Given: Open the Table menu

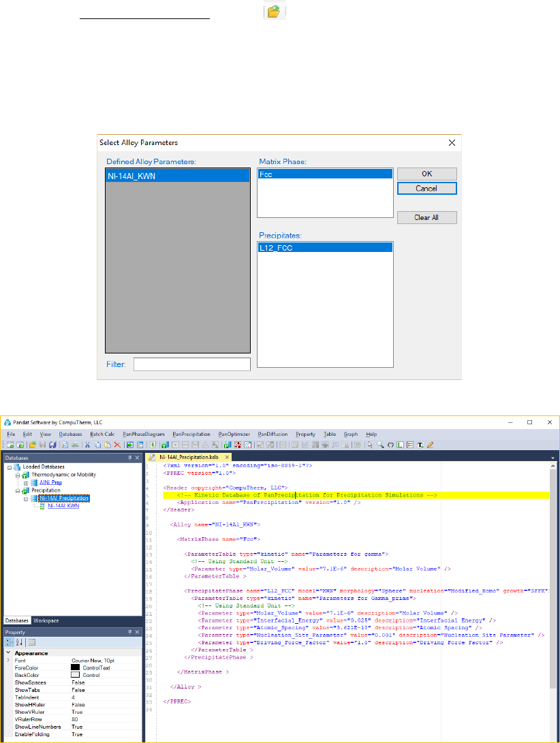Looking at the screenshot, I should point(330,434).
